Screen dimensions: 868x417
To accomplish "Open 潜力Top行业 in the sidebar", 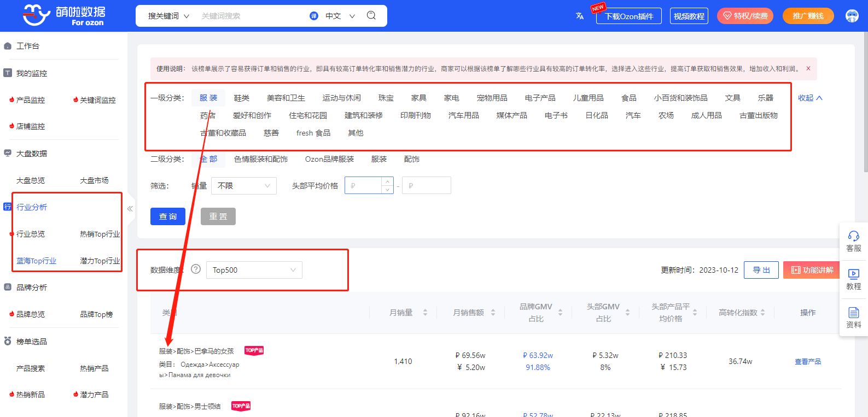I will pyautogui.click(x=100, y=261).
